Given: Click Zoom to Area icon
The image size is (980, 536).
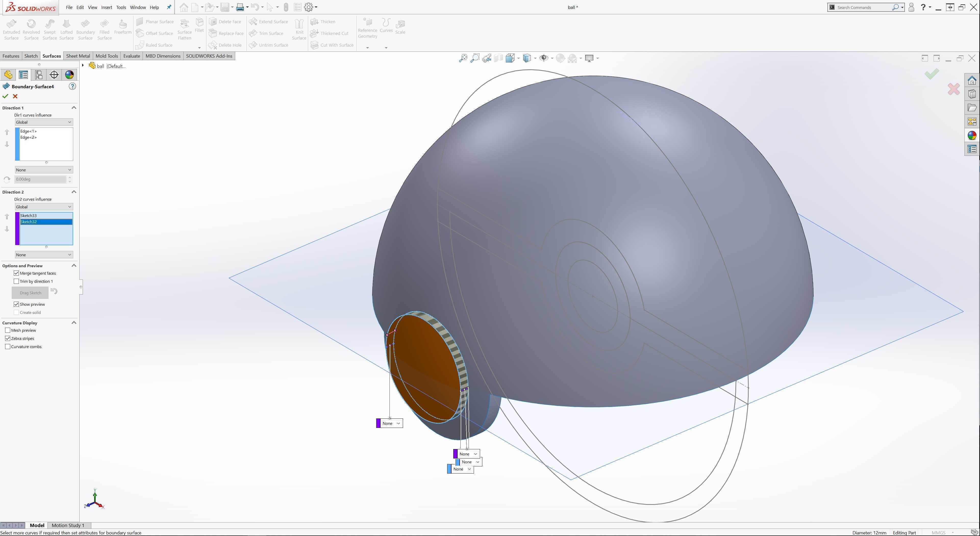Looking at the screenshot, I should pyautogui.click(x=475, y=58).
